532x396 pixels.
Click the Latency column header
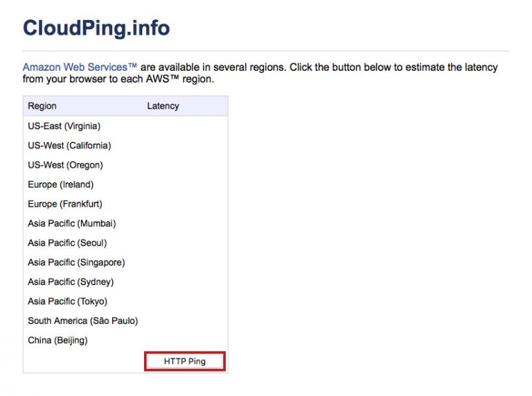click(163, 106)
